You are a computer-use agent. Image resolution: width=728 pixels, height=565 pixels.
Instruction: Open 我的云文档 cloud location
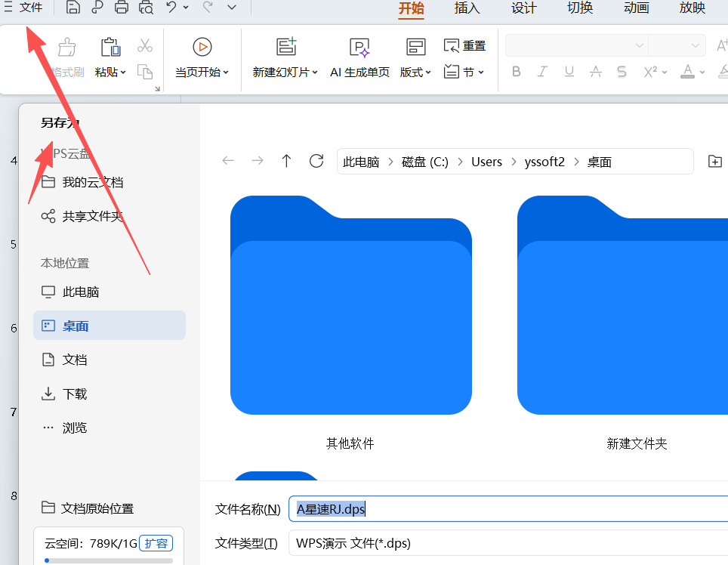82,182
